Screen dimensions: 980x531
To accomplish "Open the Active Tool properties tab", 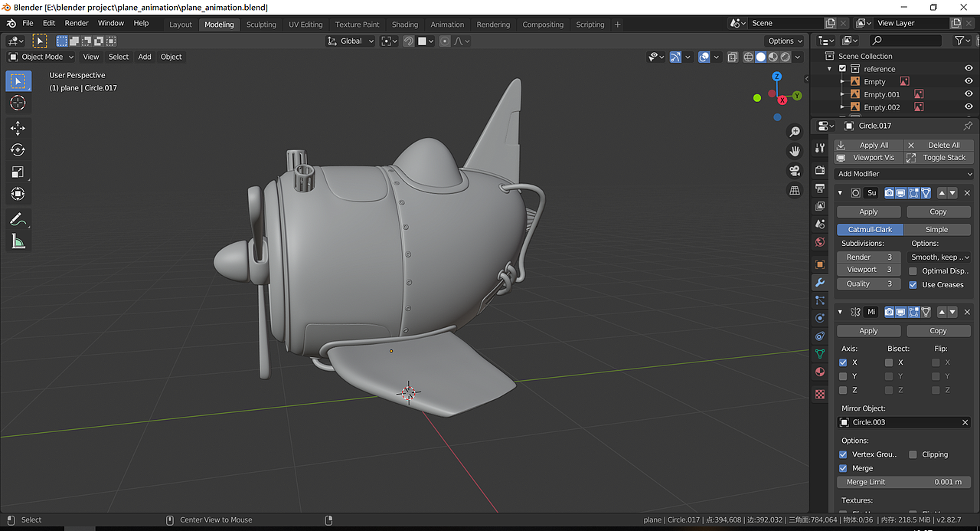I will [820, 148].
